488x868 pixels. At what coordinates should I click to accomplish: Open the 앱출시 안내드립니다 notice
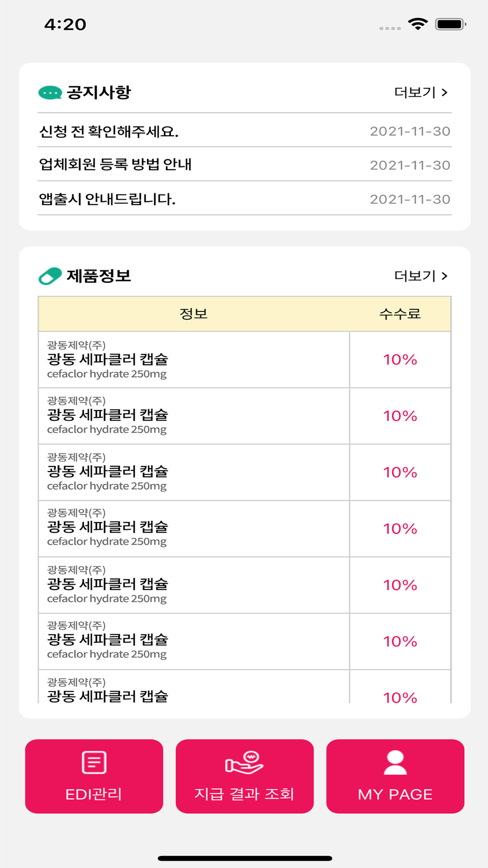click(107, 199)
